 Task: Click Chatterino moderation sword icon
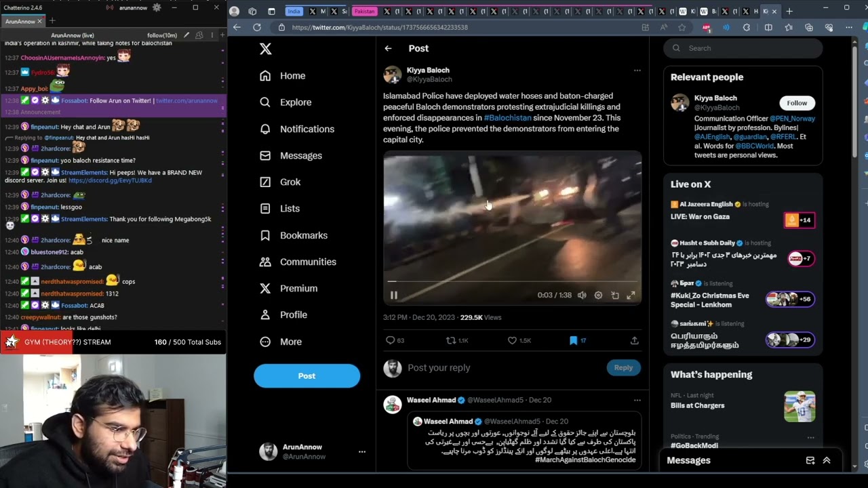188,35
